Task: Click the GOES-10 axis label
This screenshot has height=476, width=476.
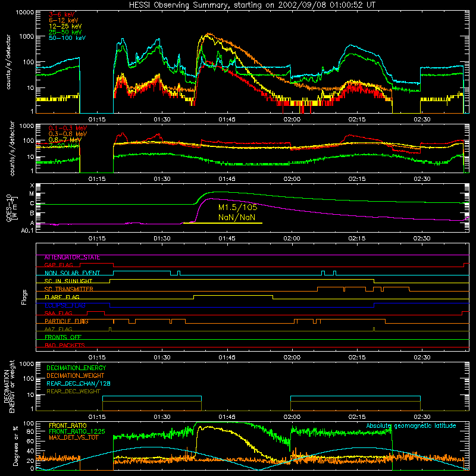Action: [x=11, y=208]
